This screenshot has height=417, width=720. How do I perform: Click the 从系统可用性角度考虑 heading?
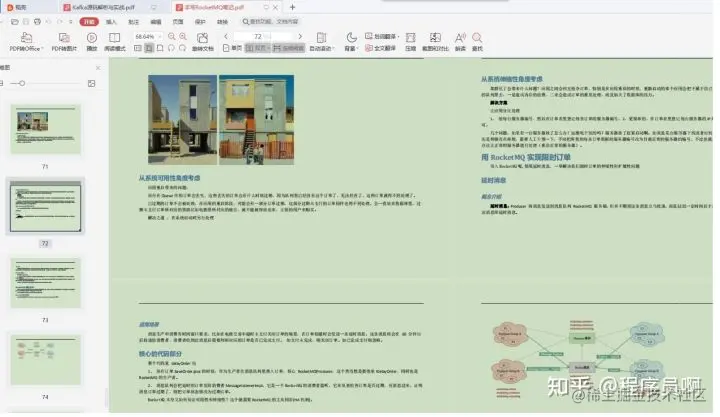click(x=169, y=178)
